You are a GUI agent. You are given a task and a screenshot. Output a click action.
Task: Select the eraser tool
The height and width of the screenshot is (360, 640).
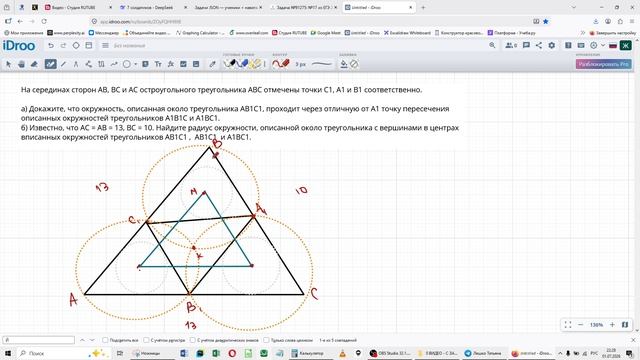click(x=34, y=64)
